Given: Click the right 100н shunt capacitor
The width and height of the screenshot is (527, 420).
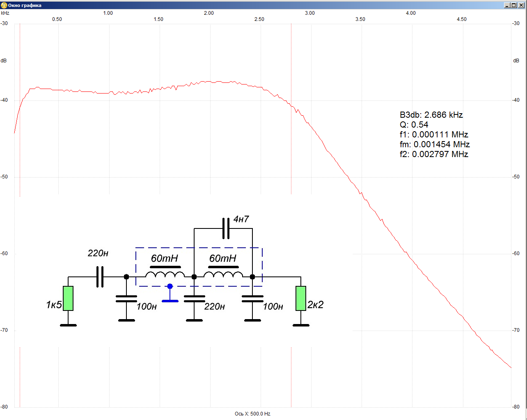Looking at the screenshot, I should click(252, 299).
